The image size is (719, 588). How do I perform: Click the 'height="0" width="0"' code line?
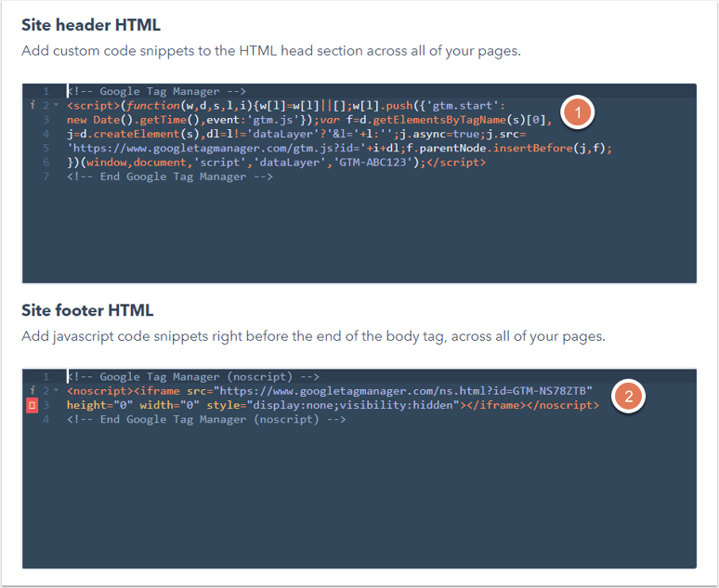[333, 405]
